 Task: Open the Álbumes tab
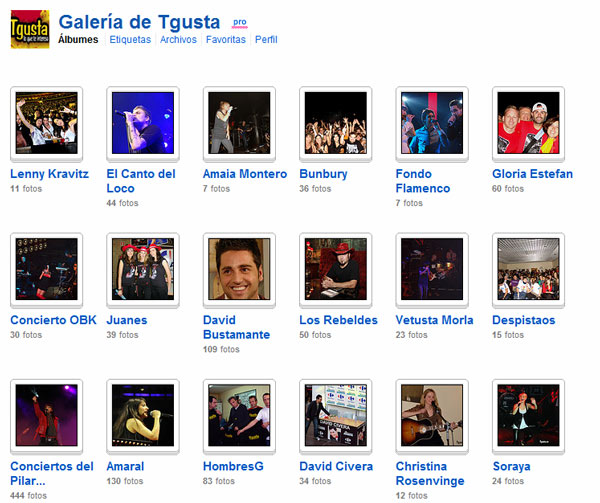coord(78,40)
